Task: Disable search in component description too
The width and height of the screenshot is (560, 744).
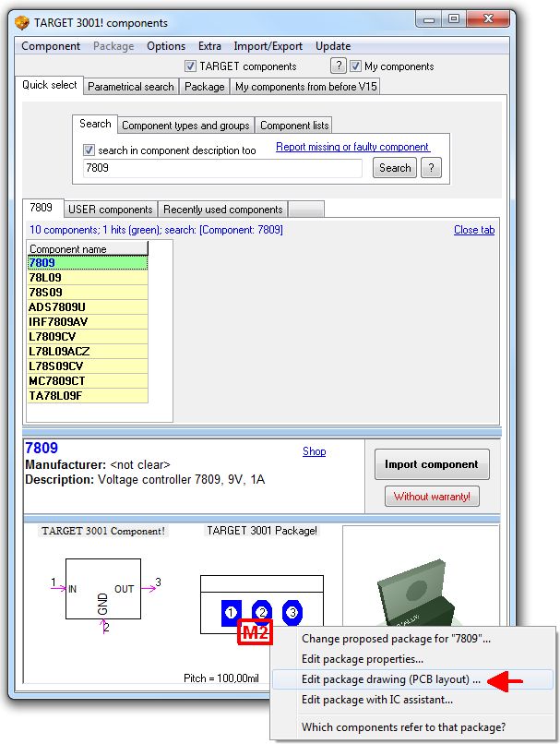Action: point(89,150)
